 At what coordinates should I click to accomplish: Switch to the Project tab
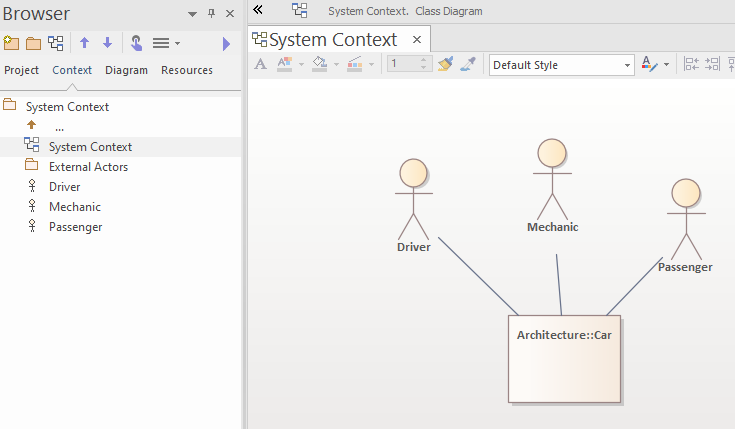pyautogui.click(x=22, y=70)
